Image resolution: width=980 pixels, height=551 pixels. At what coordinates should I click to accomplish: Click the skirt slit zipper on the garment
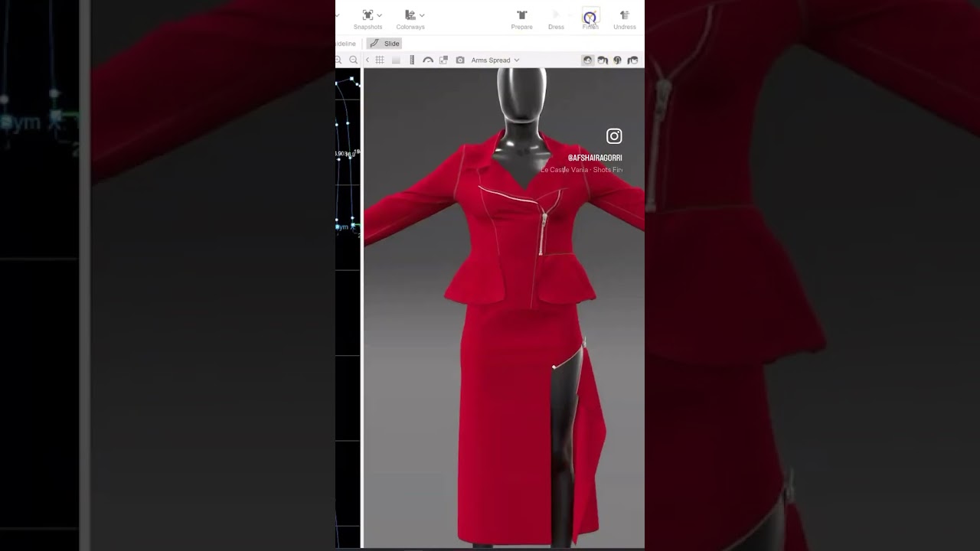569,357
